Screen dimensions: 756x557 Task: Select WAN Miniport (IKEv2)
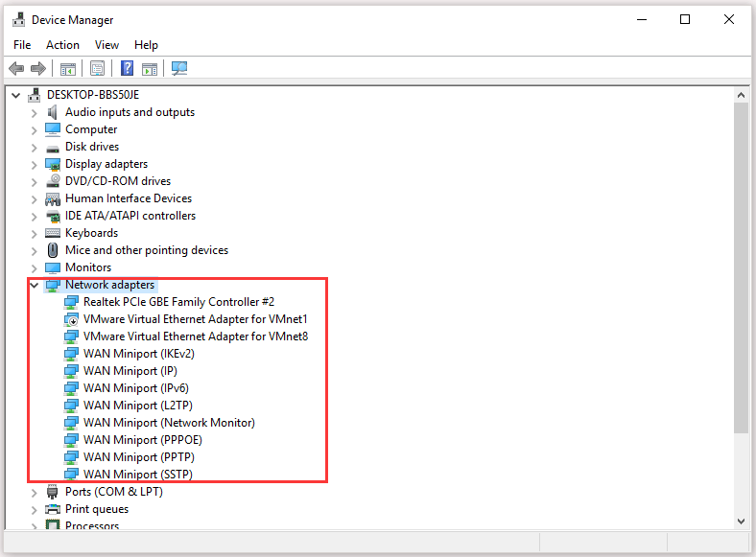click(139, 354)
